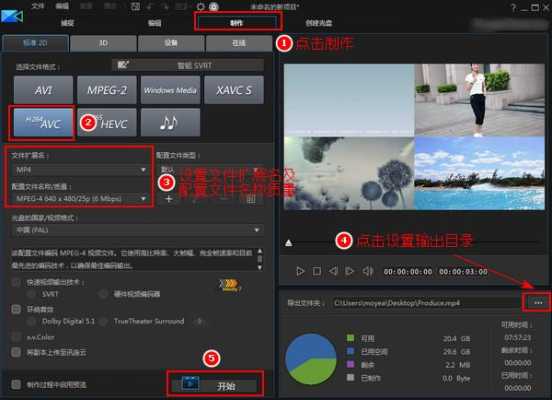
Task: Choose the XAVC S file format
Action: point(234,90)
